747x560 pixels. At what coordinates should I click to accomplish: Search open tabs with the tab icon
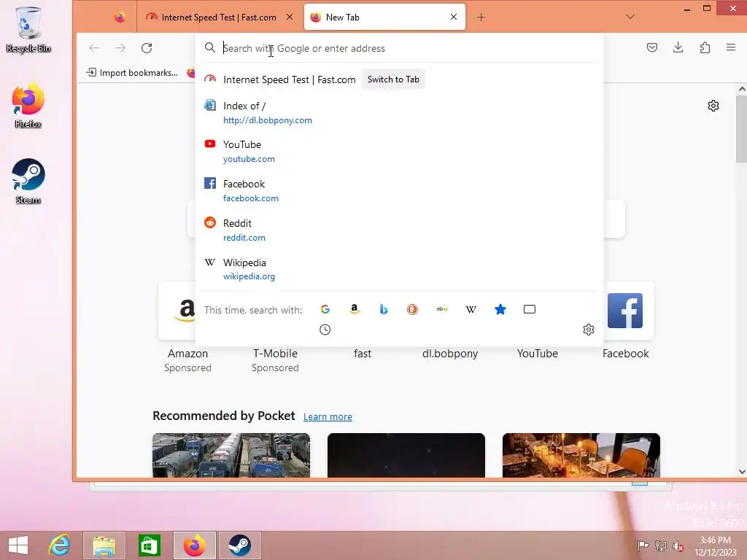point(530,309)
